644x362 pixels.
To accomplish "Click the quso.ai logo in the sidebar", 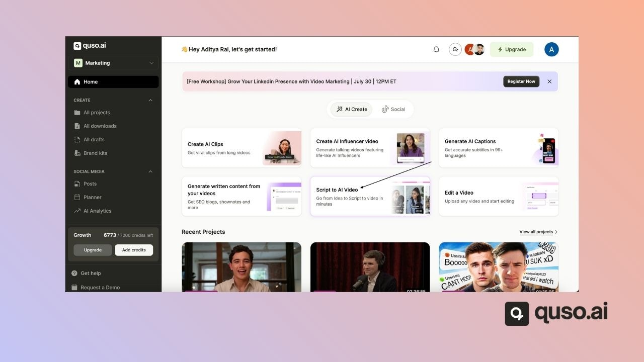I will 90,46.
